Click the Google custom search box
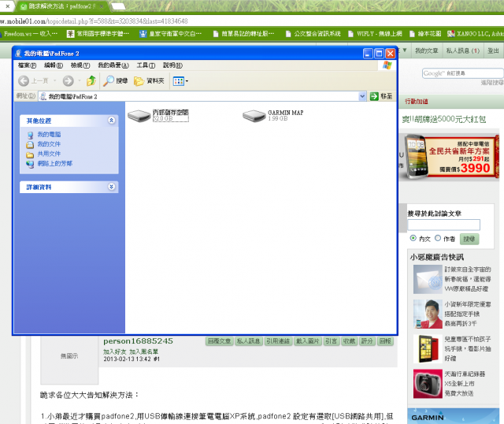The width and height of the screenshot is (504, 424). click(x=463, y=73)
